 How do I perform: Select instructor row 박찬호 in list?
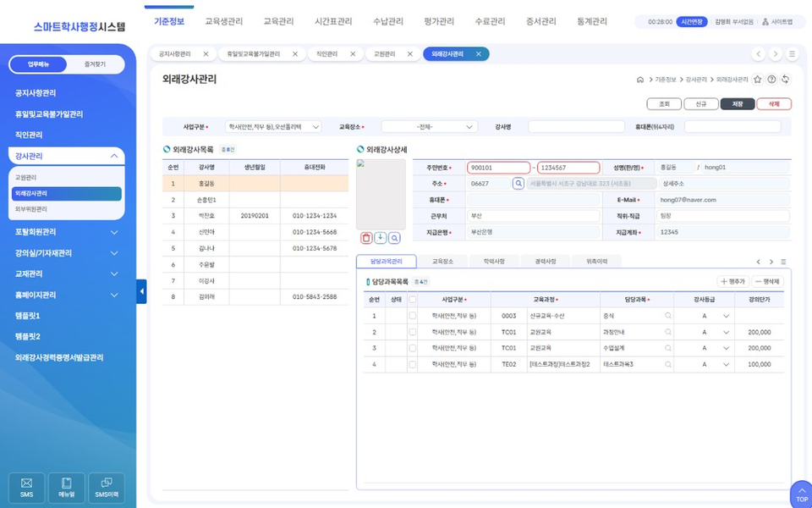point(255,216)
